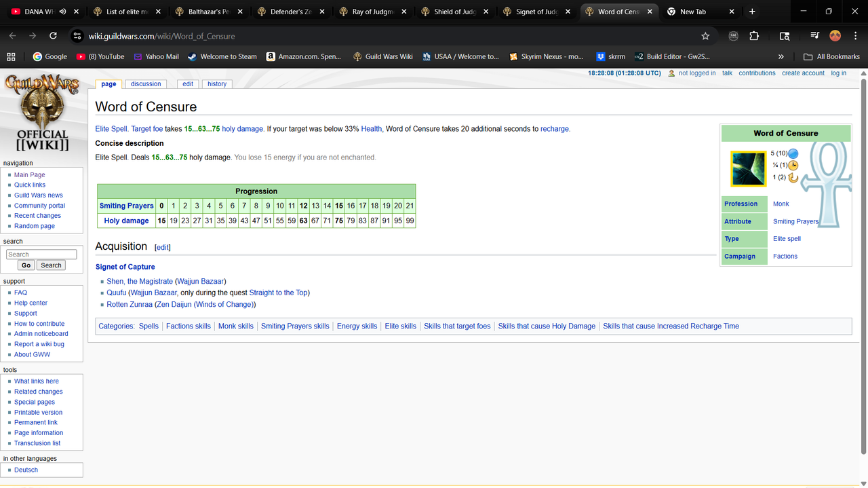Click the Acquisition section edit link

(163, 248)
